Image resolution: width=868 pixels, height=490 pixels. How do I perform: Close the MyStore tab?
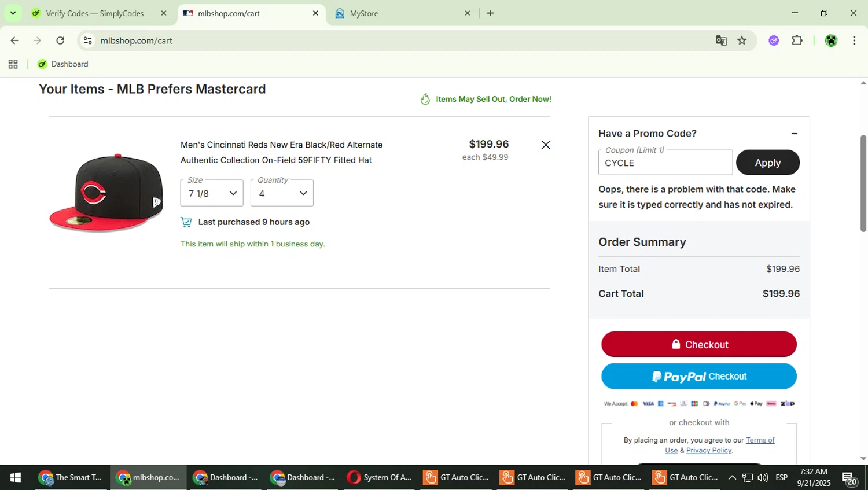[468, 13]
